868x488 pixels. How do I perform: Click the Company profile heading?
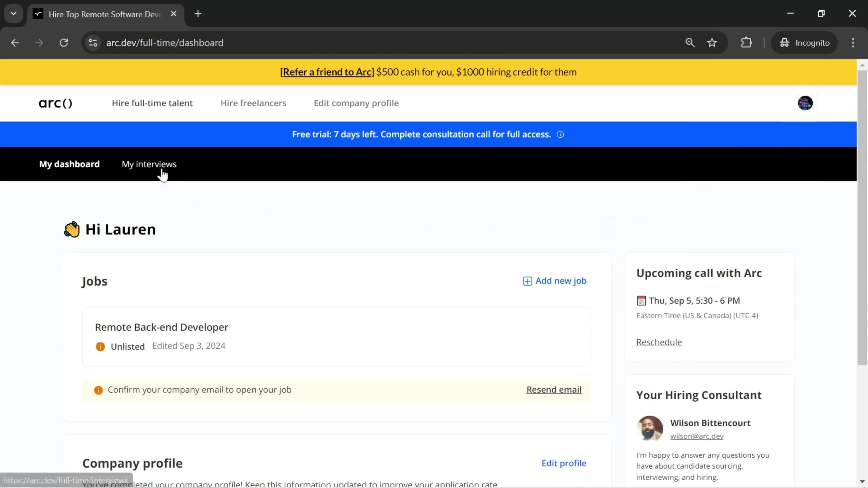pos(132,463)
